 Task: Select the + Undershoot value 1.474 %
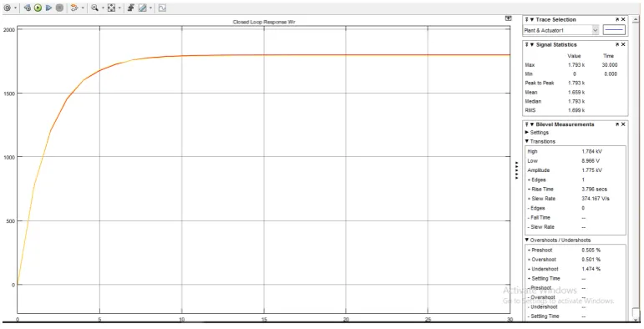591,269
